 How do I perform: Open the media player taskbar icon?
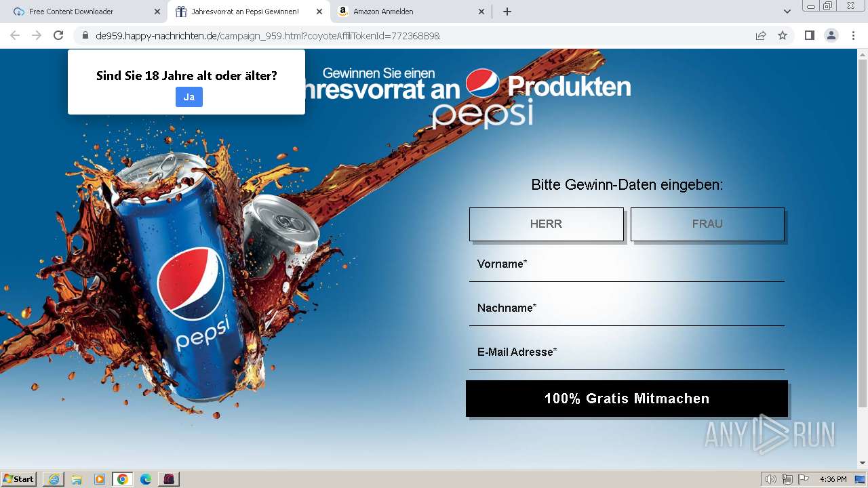tap(100, 479)
